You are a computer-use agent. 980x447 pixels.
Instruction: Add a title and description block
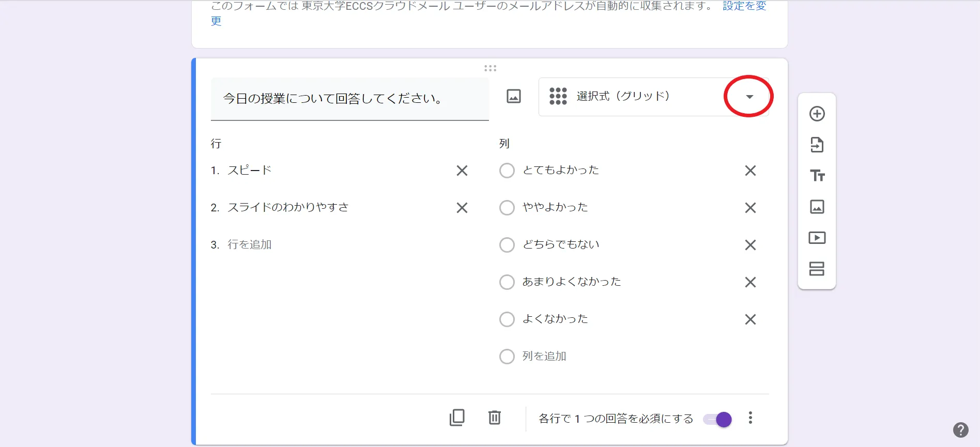[x=817, y=176]
